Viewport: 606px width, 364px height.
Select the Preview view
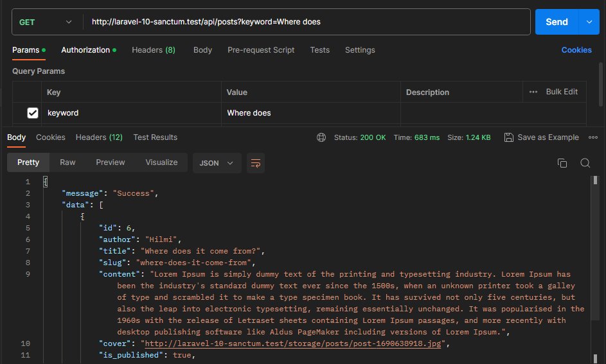[x=110, y=162]
